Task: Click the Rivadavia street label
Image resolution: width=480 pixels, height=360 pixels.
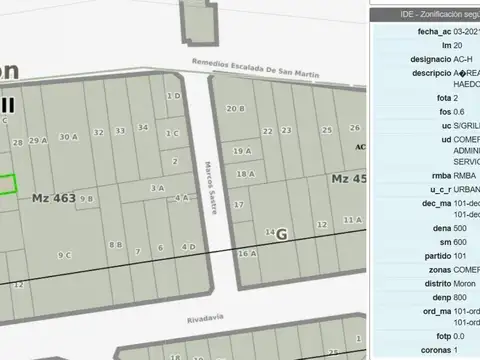Action: coord(205,319)
